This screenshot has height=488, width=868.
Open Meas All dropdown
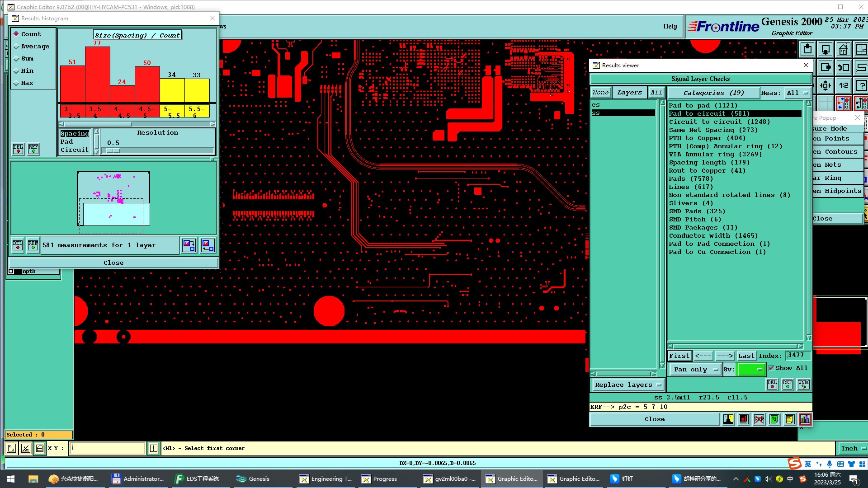797,93
